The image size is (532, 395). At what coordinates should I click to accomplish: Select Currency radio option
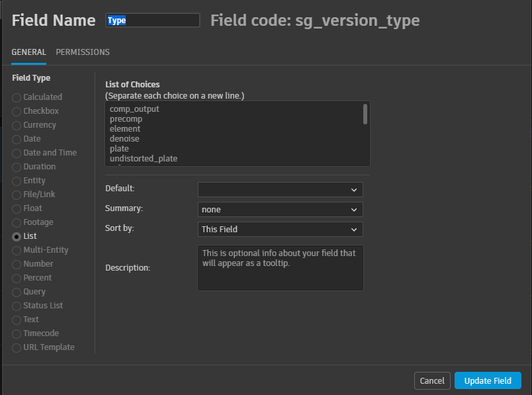[x=17, y=125]
